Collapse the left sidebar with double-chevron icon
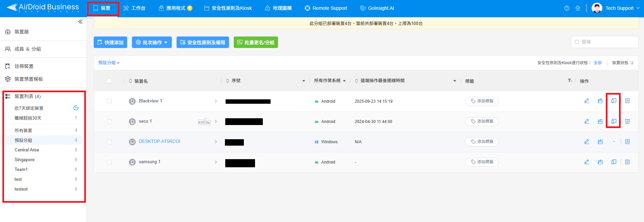The height and width of the screenshot is (222, 644). pyautogui.click(x=80, y=22)
